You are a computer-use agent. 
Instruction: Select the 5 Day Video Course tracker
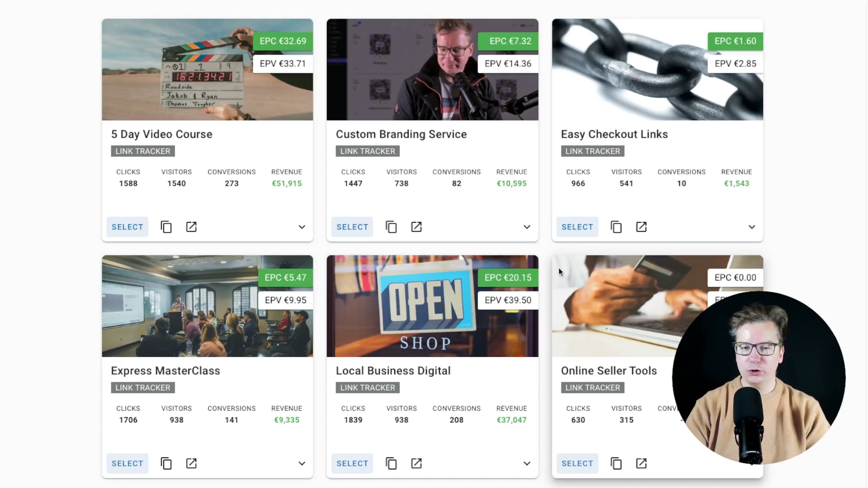[127, 227]
